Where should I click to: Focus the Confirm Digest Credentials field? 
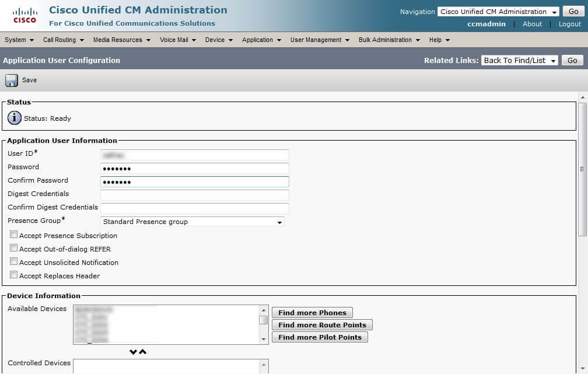(x=195, y=208)
